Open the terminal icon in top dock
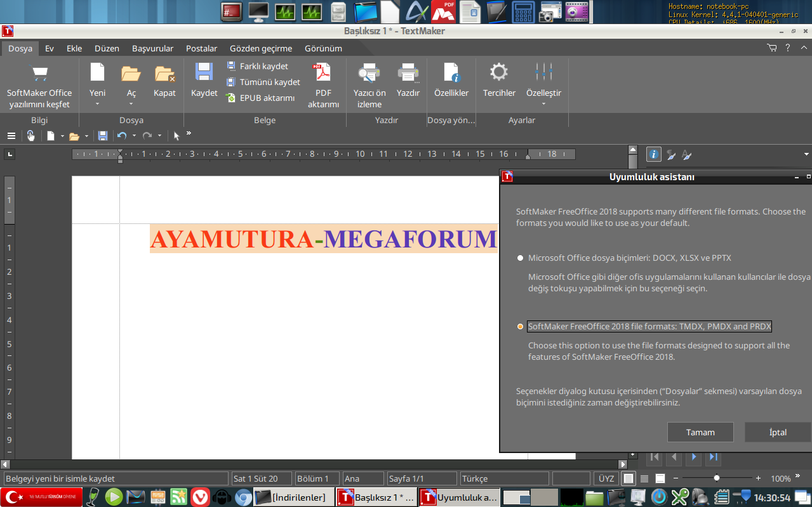This screenshot has width=812, height=507. [x=232, y=11]
